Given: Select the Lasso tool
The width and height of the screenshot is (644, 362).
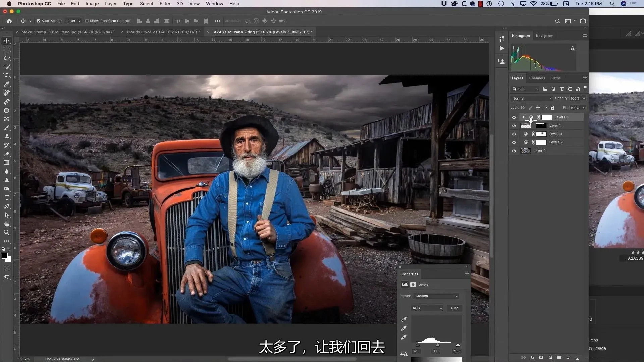Looking at the screenshot, I should (7, 58).
